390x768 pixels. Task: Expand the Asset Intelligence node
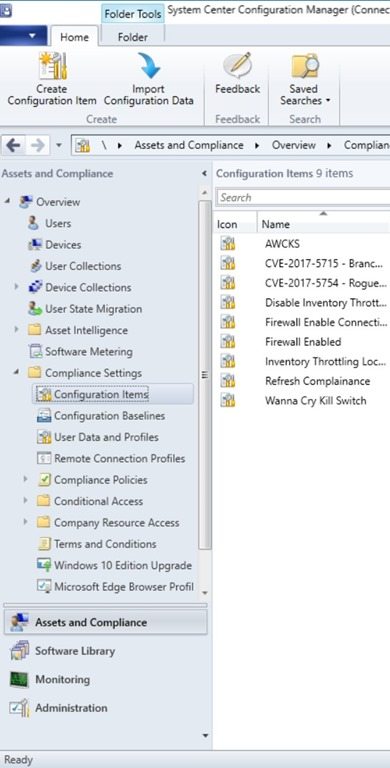16,330
